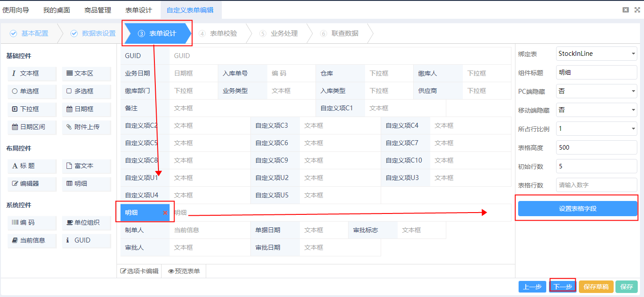Select the GUID row in form canvas
Image resolution: width=644 pixels, height=297 pixels.
tap(316, 56)
